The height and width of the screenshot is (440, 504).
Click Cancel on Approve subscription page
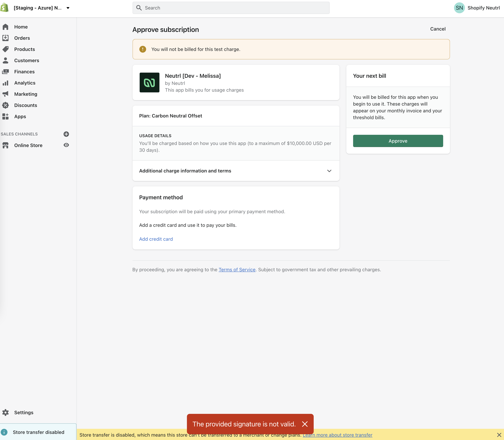[438, 29]
